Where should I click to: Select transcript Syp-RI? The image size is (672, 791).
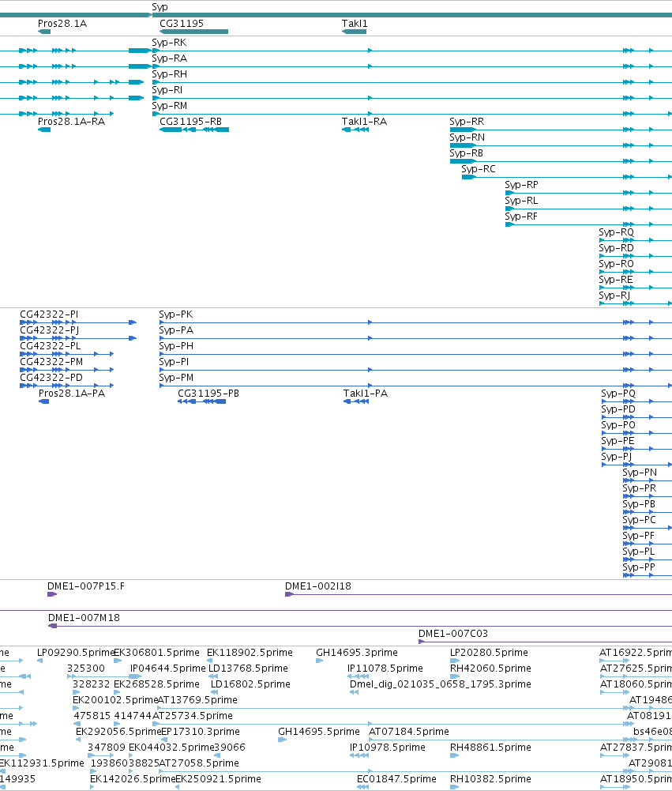pos(167,90)
